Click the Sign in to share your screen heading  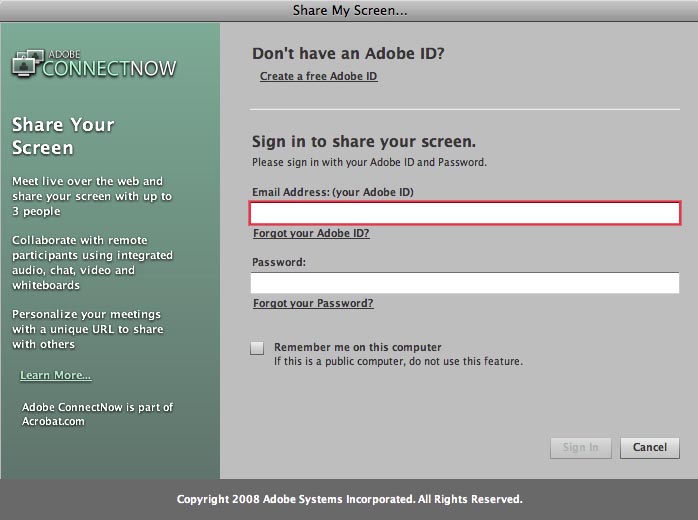point(363,142)
